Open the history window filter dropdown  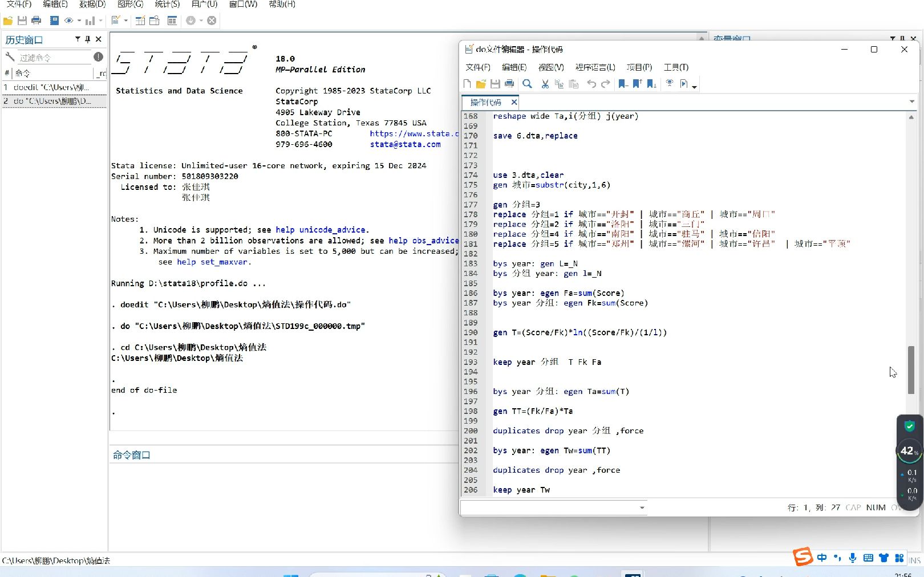[x=78, y=39]
